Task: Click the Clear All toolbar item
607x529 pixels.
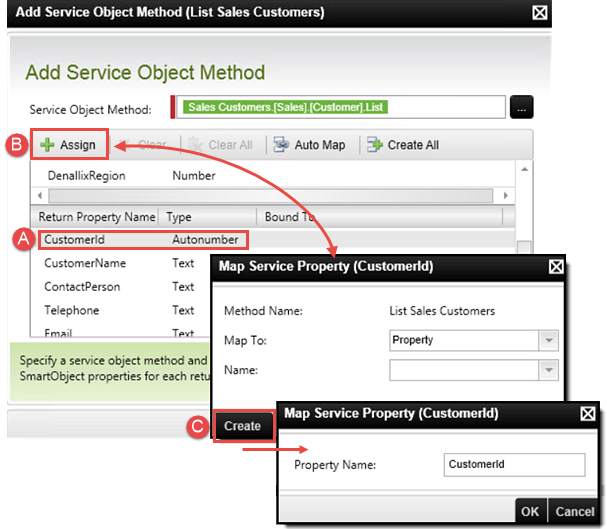Action: tap(220, 145)
